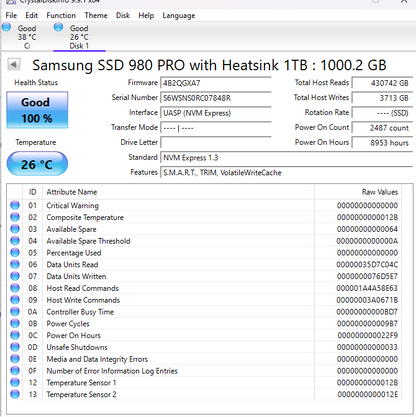Click the Firmware field 4B2QGXA7
The image size is (416, 417).
click(x=216, y=83)
